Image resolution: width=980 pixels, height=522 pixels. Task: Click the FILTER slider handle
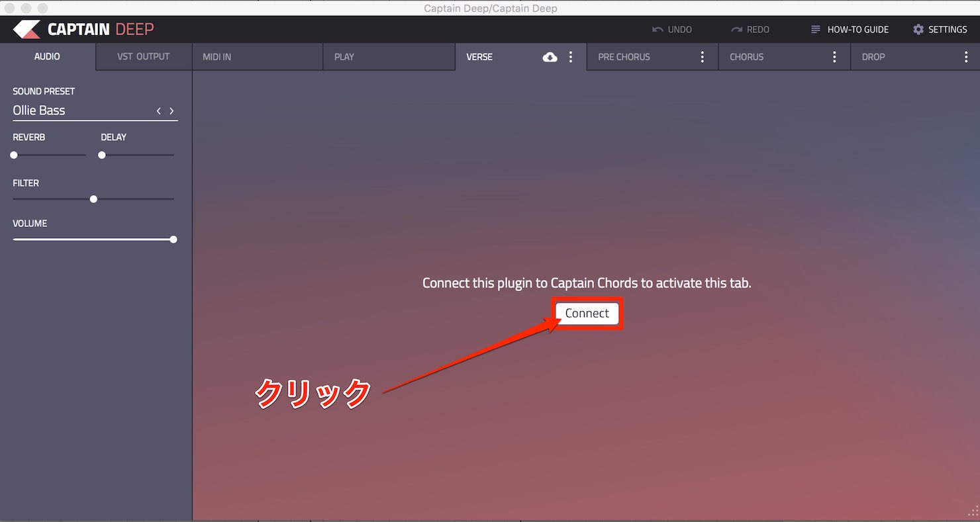pos(93,199)
